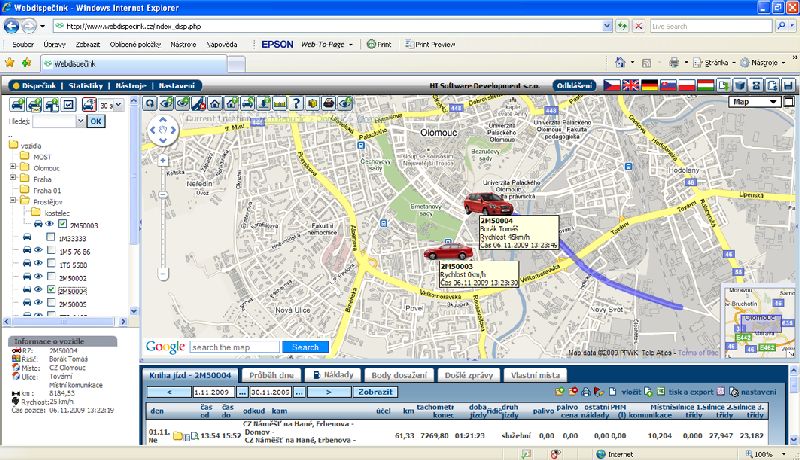The image size is (800, 460).
Task: Expand the Olomouc folder
Action: [13, 166]
